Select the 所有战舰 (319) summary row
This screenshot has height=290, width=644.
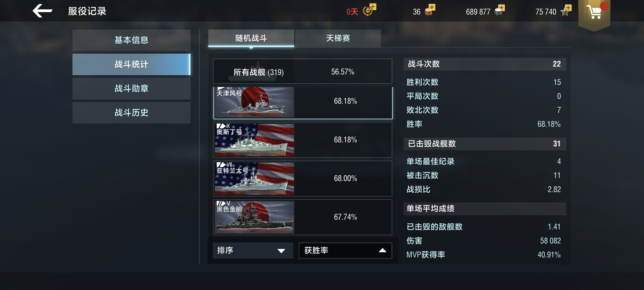pyautogui.click(x=303, y=71)
